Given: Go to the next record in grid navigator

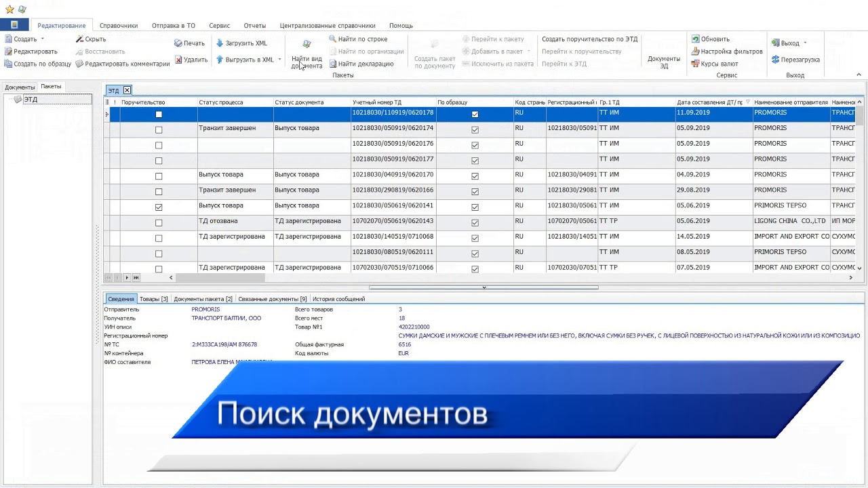Looking at the screenshot, I should [127, 277].
